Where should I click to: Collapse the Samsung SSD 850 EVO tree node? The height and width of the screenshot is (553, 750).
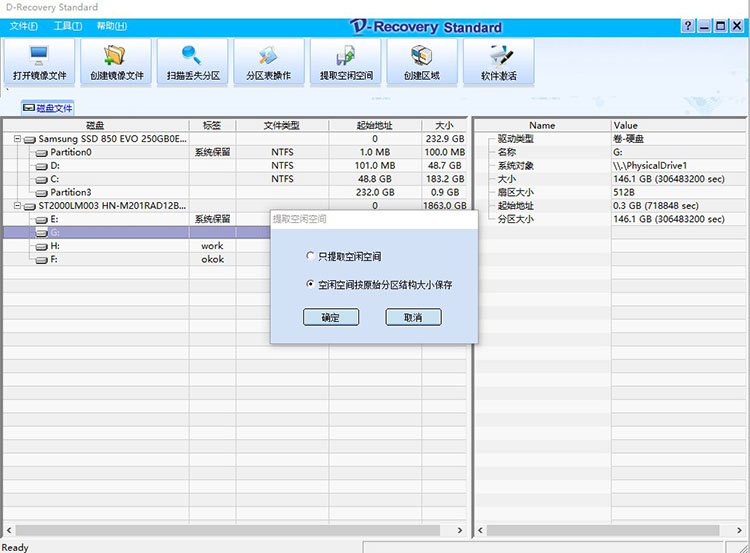click(17, 139)
